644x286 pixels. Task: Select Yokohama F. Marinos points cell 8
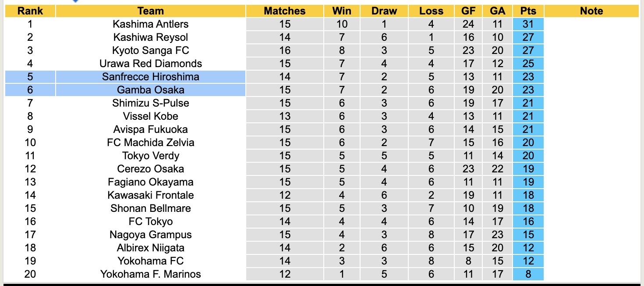[x=528, y=274]
